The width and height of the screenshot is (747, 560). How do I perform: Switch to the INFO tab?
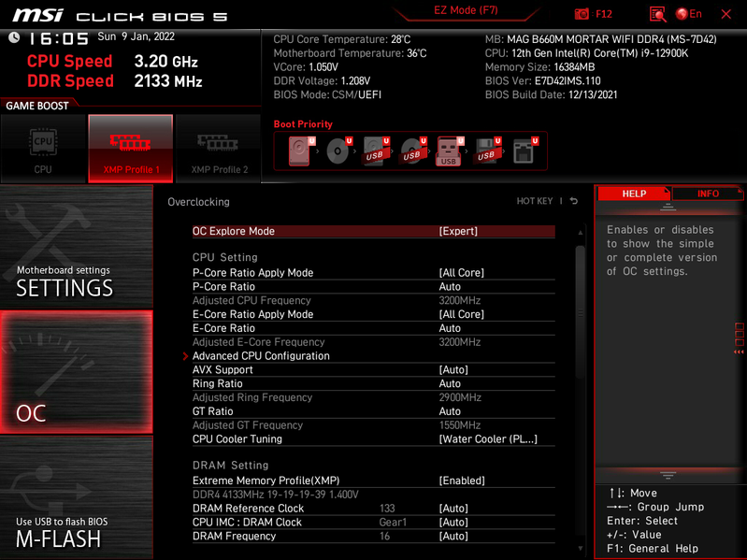pyautogui.click(x=708, y=194)
